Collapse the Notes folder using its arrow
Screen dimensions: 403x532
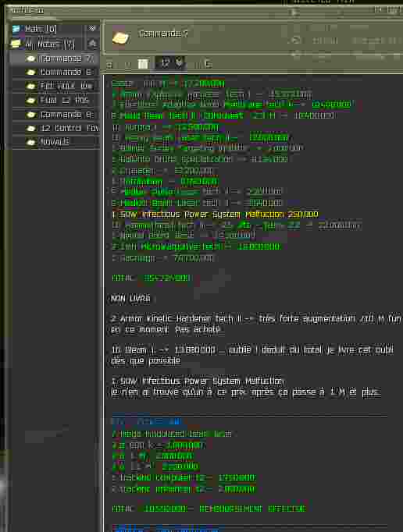click(92, 44)
